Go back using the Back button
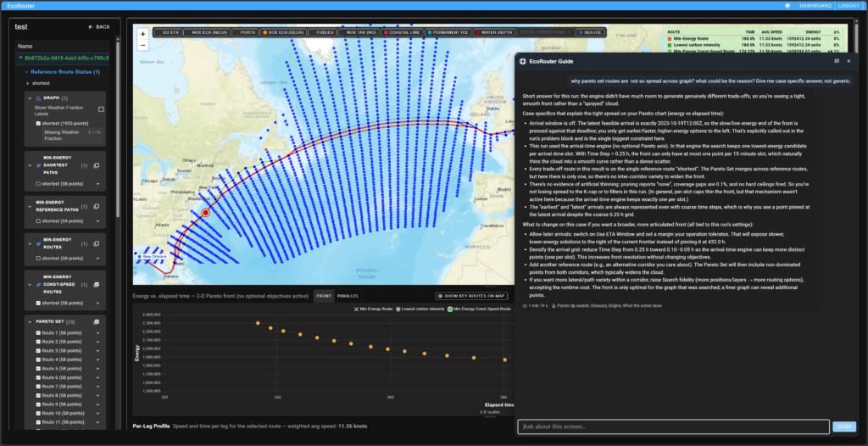868x446 pixels. [99, 26]
